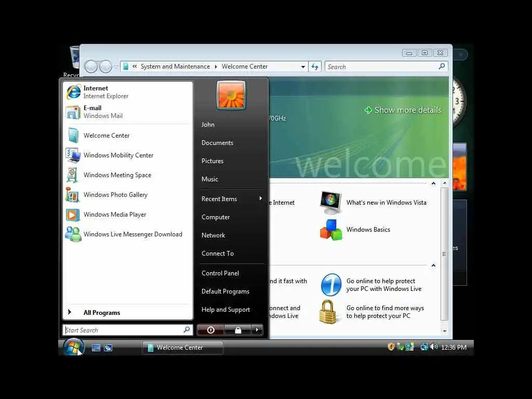Click Windows Basics colored cubes icon
The height and width of the screenshot is (399, 532).
pos(331,230)
